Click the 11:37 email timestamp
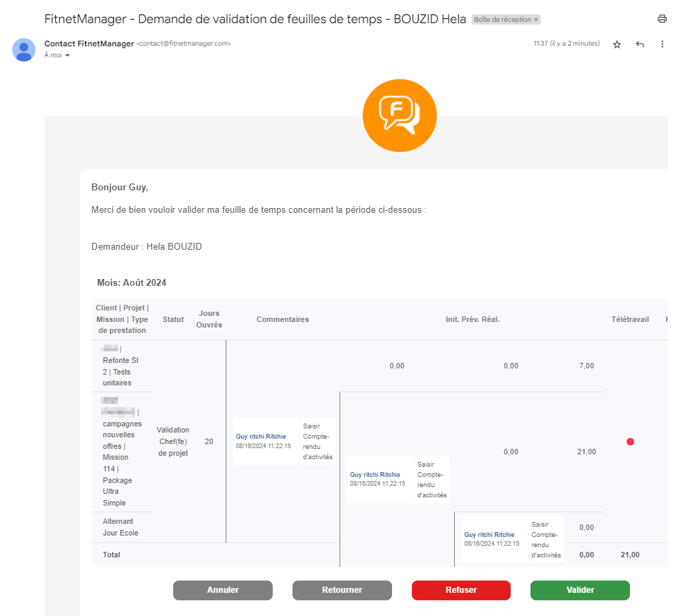675x616 pixels. 566,44
